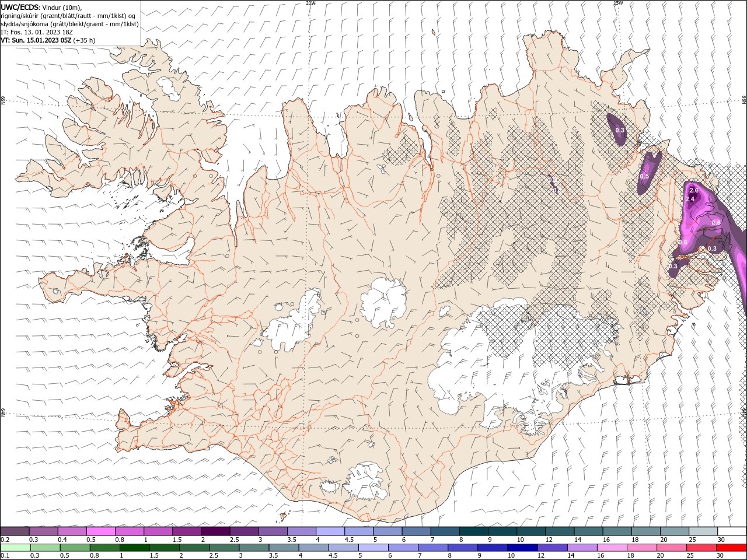This screenshot has height=560, width=747.
Task: Click the 15W longitude label
Action: pos(618,3)
